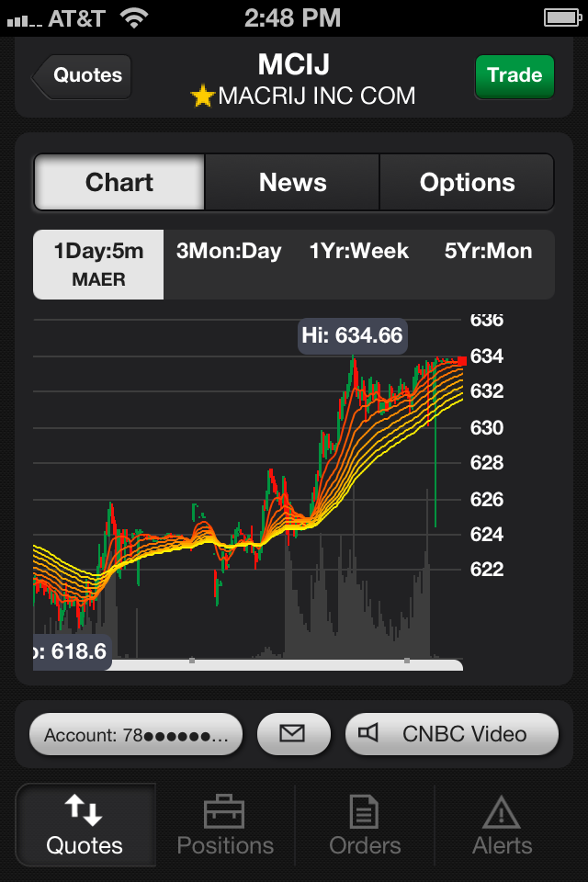Viewport: 588px width, 882px height.
Task: Open Positions briefcase tab
Action: 225,825
